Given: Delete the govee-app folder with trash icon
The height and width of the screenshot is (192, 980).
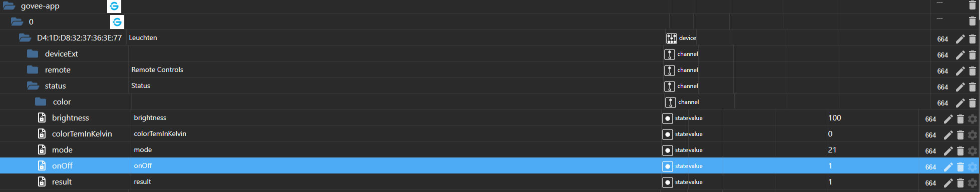Looking at the screenshot, I should tap(972, 5).
